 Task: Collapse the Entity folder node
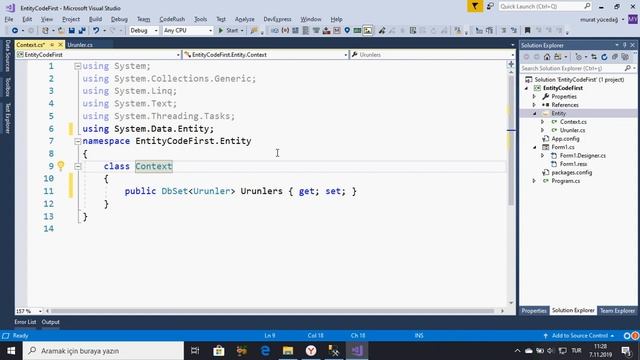pos(534,113)
